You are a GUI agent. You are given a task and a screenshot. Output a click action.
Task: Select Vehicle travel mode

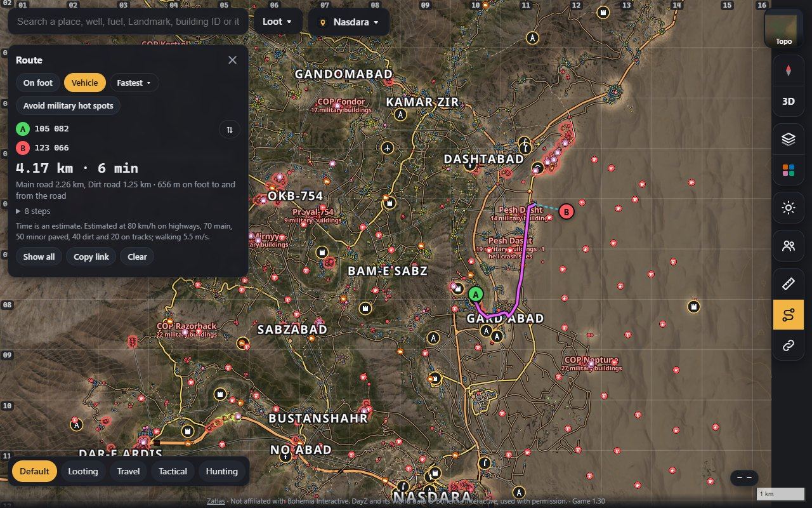[84, 83]
